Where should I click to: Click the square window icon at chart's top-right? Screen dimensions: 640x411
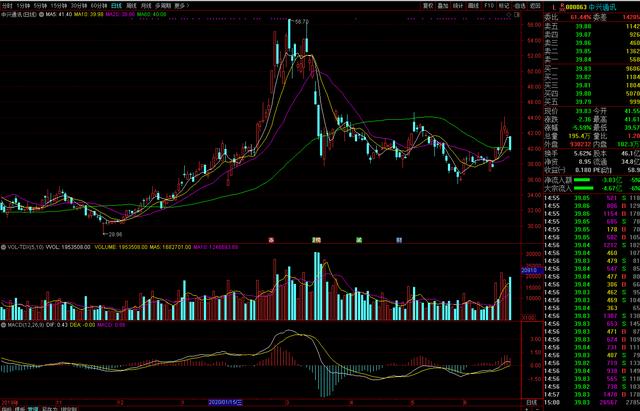[517, 15]
